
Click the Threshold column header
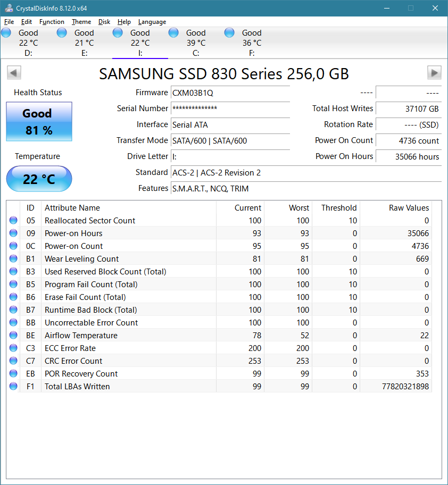[x=336, y=207]
